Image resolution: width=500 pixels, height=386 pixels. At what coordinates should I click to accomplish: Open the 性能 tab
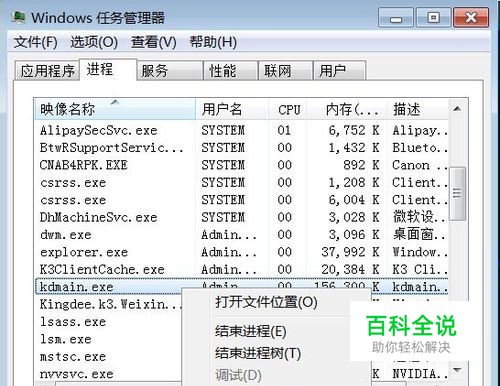coord(230,71)
